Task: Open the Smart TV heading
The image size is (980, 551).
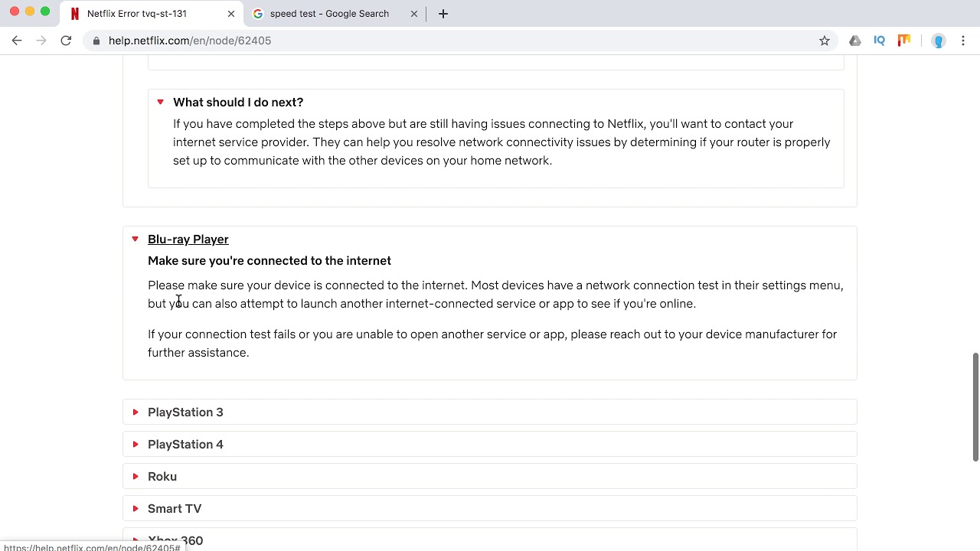Action: point(175,509)
